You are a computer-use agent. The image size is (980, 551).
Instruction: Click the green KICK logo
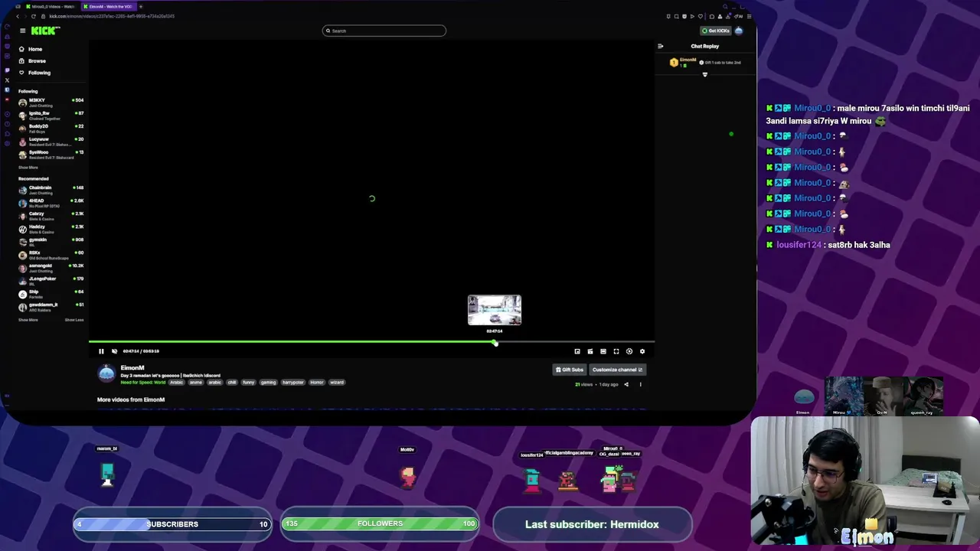pyautogui.click(x=45, y=31)
